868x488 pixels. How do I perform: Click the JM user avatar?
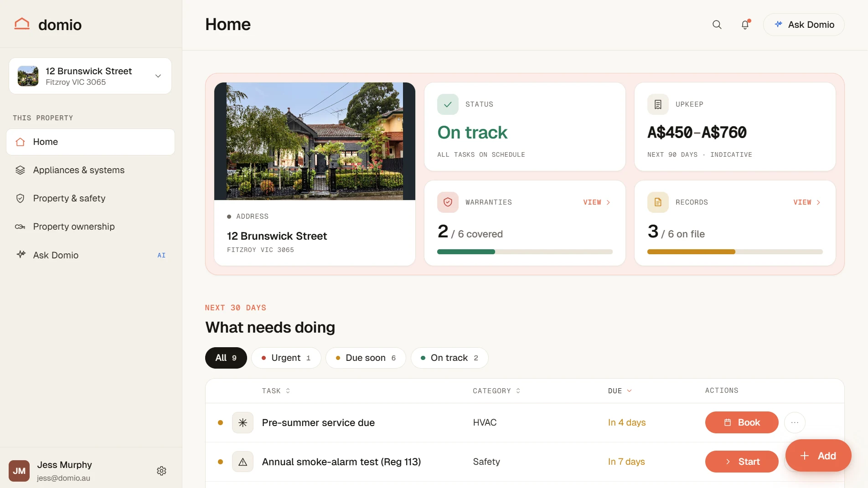coord(19,471)
